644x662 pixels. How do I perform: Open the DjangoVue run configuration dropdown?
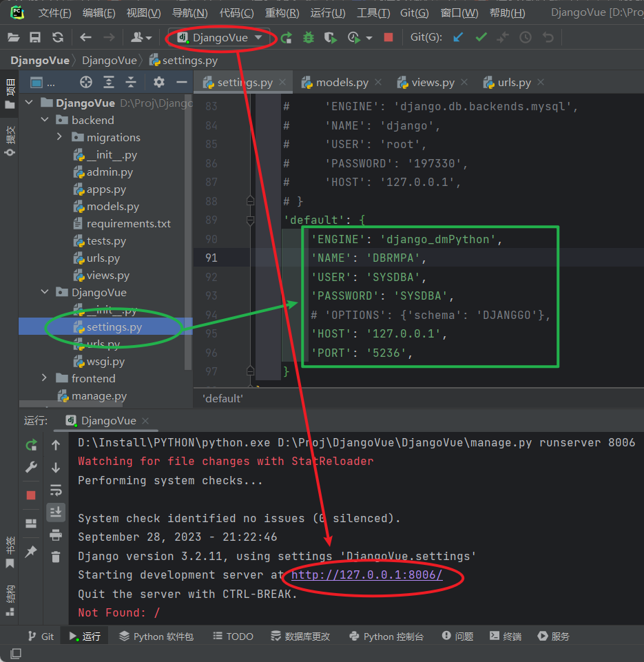point(220,38)
